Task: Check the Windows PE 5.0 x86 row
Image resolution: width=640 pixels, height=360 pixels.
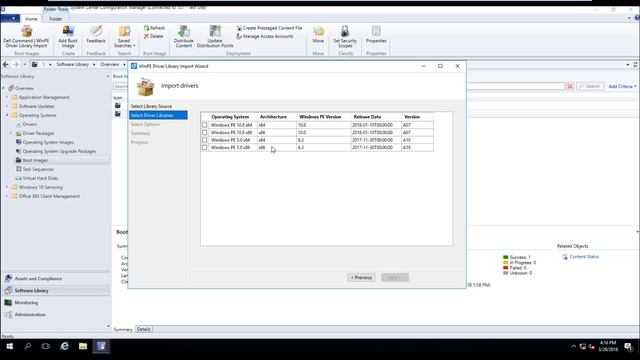Action: tap(204, 147)
